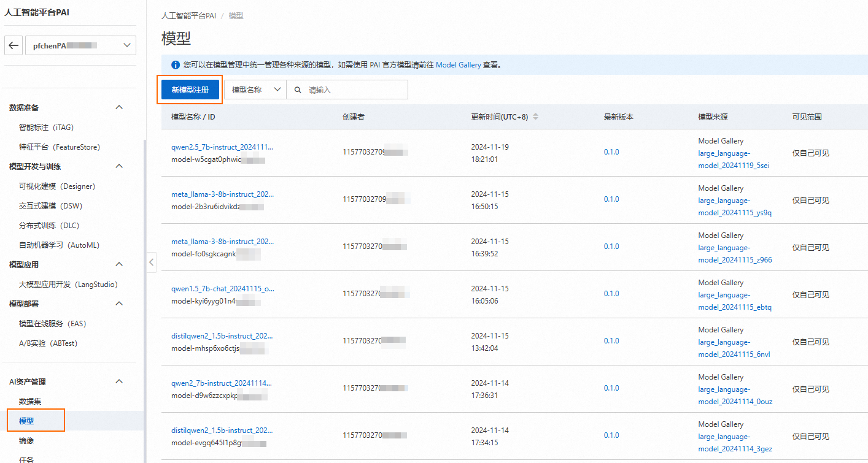The image size is (868, 463).
Task: Click the Model Gallery link in banner
Action: point(458,64)
